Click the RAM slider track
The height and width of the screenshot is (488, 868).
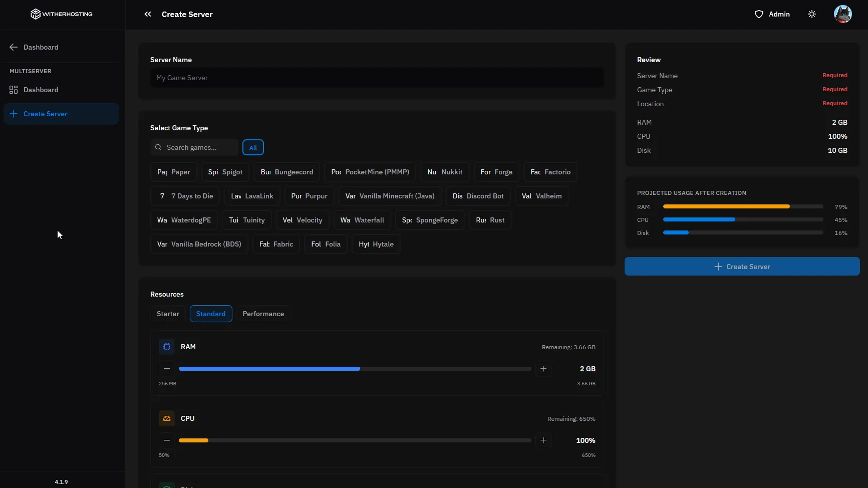355,369
